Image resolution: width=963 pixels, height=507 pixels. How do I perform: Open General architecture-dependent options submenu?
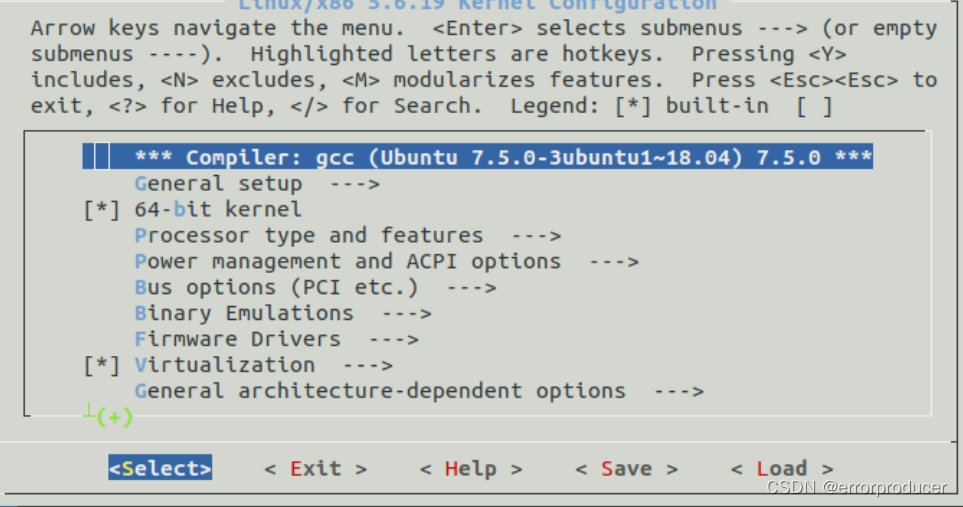tap(419, 391)
